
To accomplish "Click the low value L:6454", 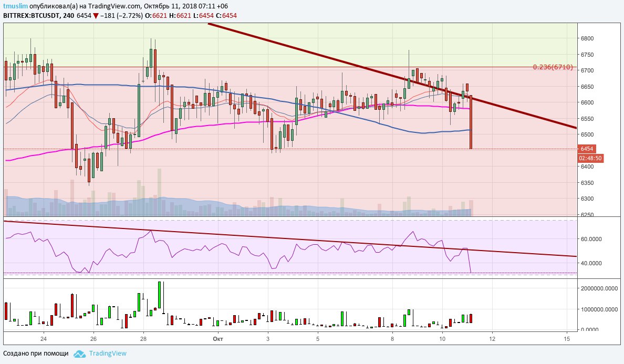I will tap(203, 16).
